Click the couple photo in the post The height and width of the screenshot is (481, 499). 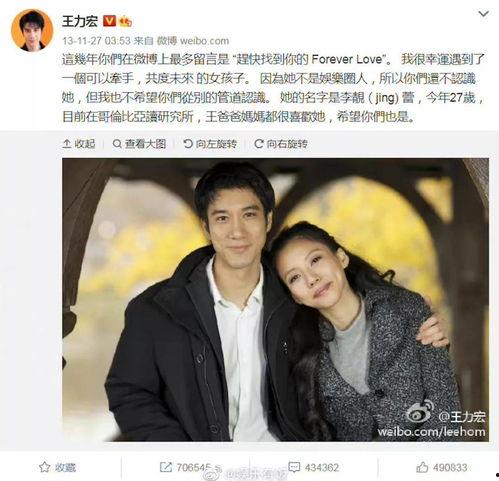click(x=275, y=300)
